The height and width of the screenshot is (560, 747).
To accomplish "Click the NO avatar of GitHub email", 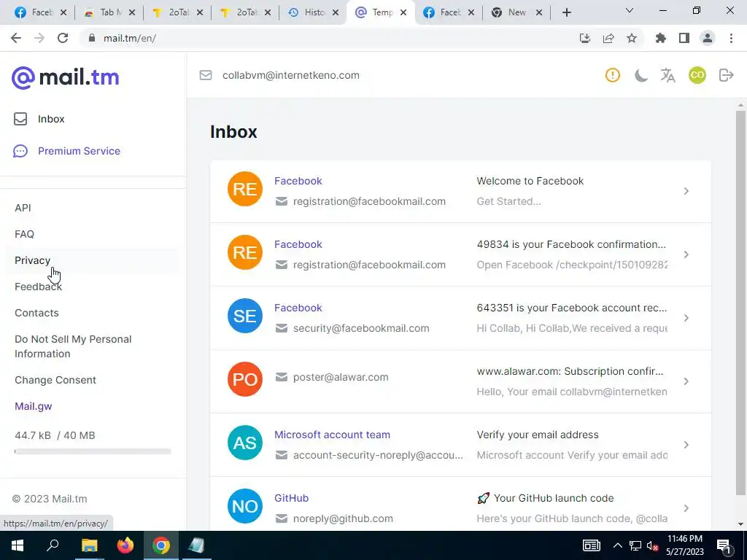I will point(245,506).
